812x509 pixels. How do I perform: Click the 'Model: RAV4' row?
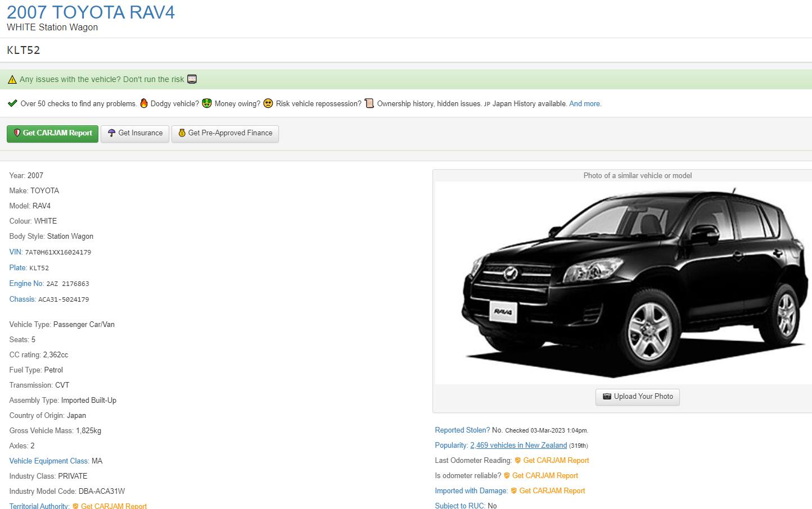tap(30, 206)
